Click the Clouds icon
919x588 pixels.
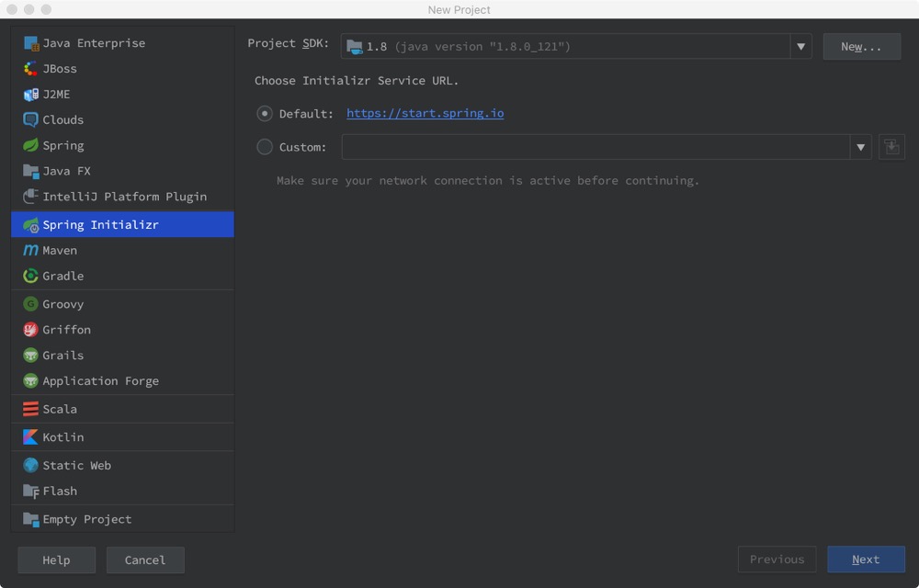point(31,119)
